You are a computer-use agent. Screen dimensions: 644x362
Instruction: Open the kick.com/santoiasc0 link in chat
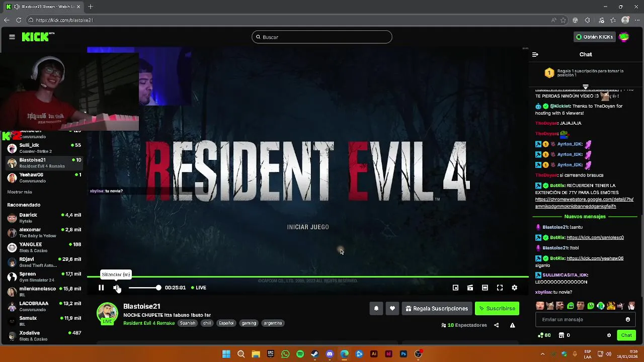tap(595, 237)
